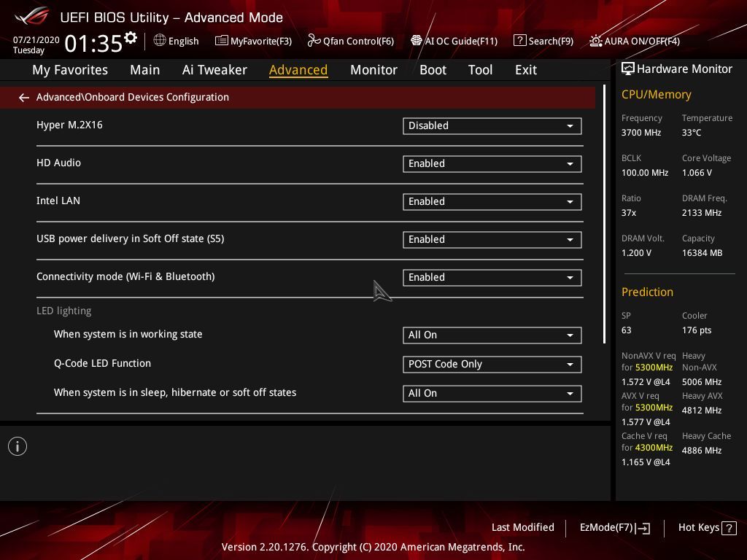Select the Hyper M.2X16 label
Image resolution: width=747 pixels, height=560 pixels.
69,125
